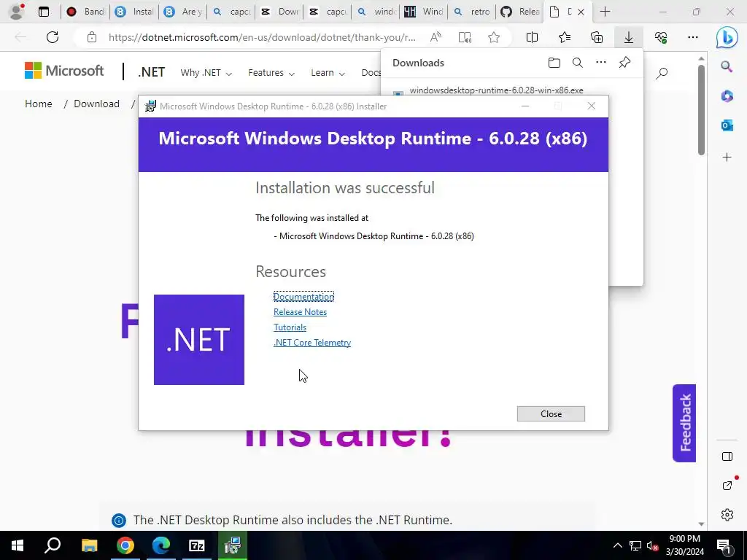Open Edge profile avatar icon
This screenshot has height=560, width=747.
(x=16, y=12)
